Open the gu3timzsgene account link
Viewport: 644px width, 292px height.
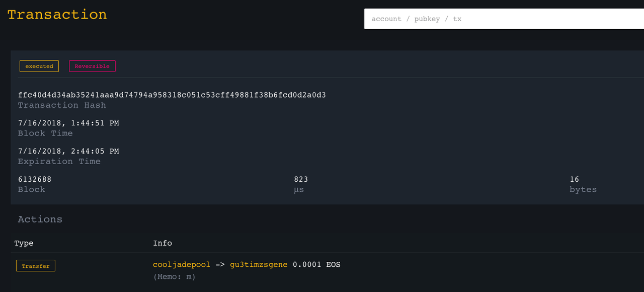(x=259, y=264)
